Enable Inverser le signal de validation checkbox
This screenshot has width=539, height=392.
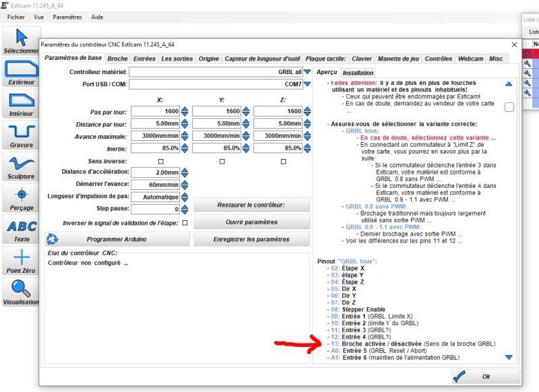point(185,223)
